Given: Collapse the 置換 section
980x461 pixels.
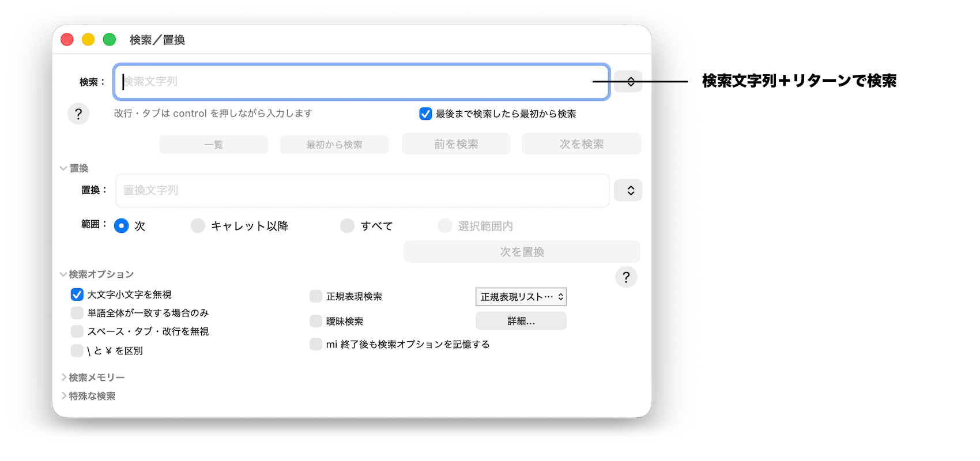Looking at the screenshot, I should (x=63, y=168).
